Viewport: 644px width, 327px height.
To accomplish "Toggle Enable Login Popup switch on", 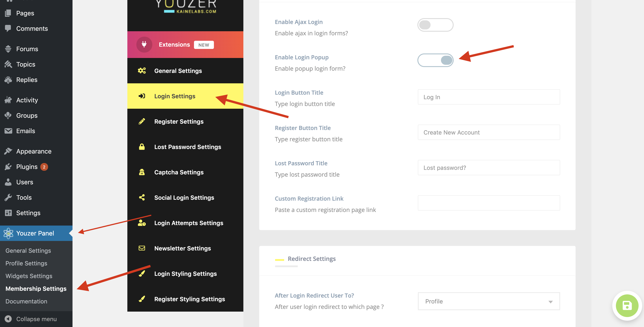I will (436, 60).
